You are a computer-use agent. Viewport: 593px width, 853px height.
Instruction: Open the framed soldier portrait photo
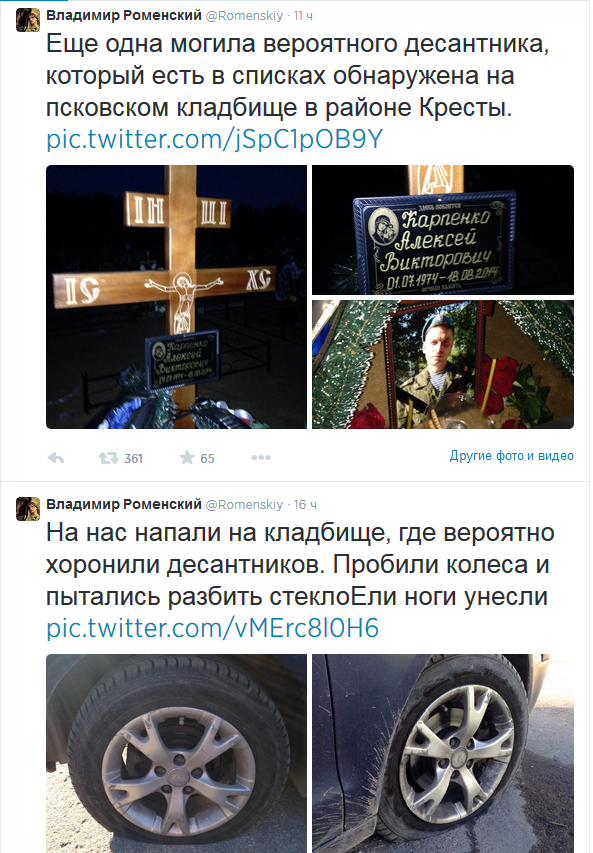coord(443,364)
